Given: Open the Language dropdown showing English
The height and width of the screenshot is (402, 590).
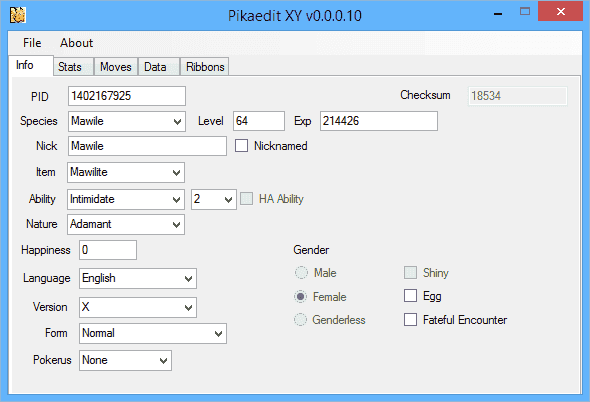Looking at the screenshot, I should coord(138,279).
